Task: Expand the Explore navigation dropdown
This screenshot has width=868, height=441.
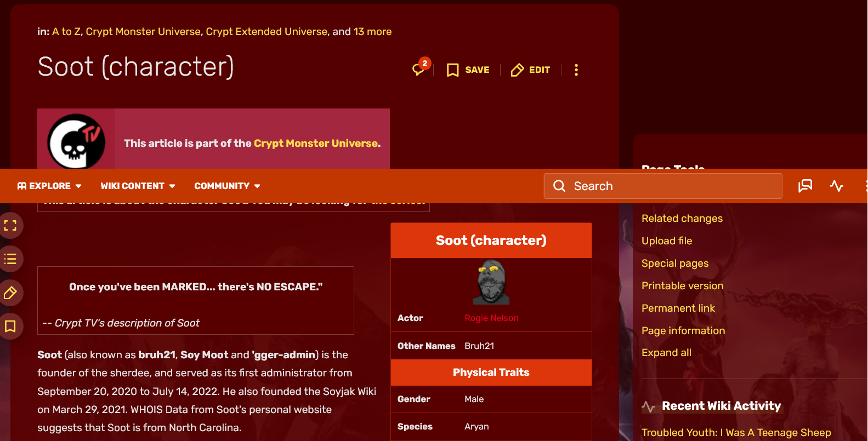Action: (49, 186)
